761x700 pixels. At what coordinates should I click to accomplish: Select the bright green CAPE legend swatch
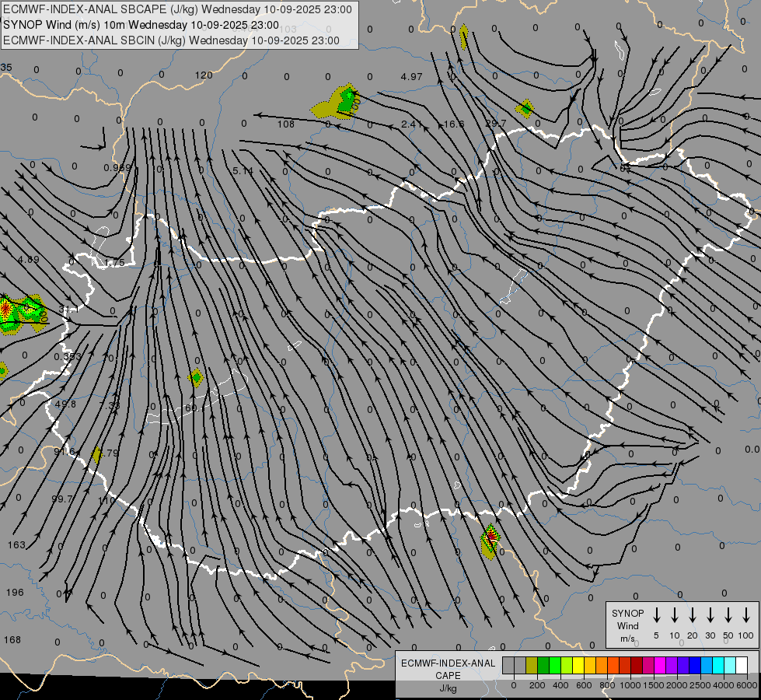555,665
